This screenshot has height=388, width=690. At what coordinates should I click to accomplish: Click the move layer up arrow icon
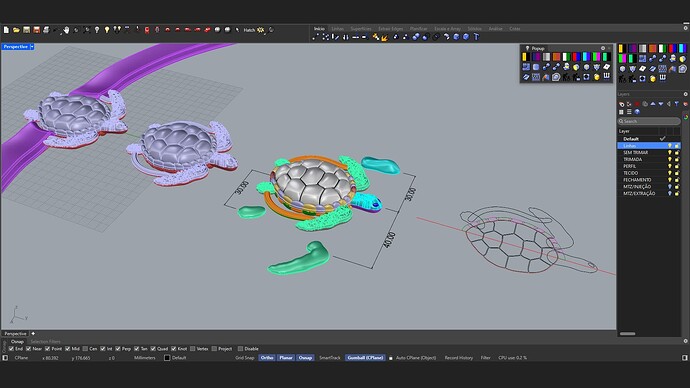(653, 104)
